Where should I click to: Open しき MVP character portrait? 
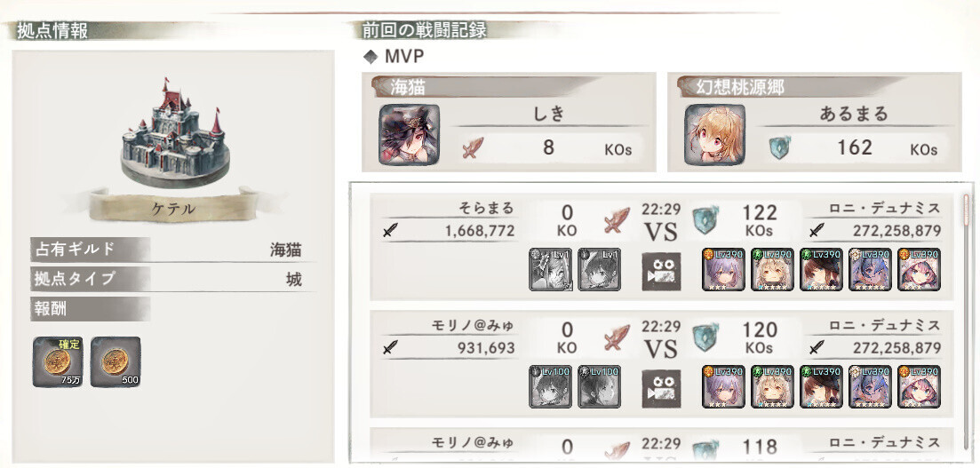pyautogui.click(x=409, y=134)
